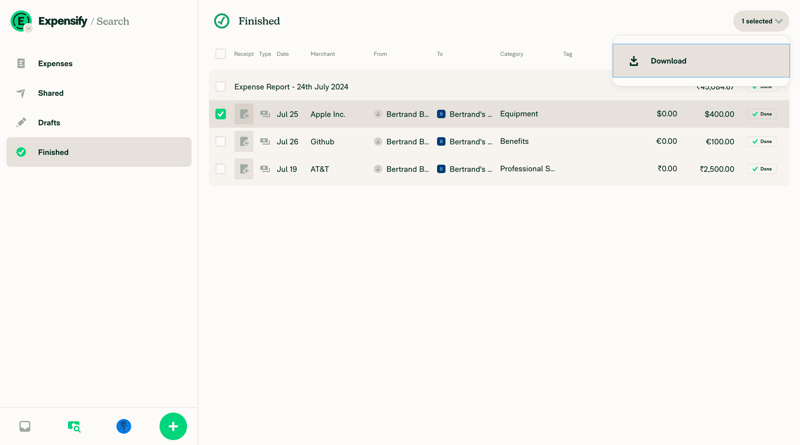800x445 pixels.
Task: Sort by the From column header
Action: pos(380,54)
